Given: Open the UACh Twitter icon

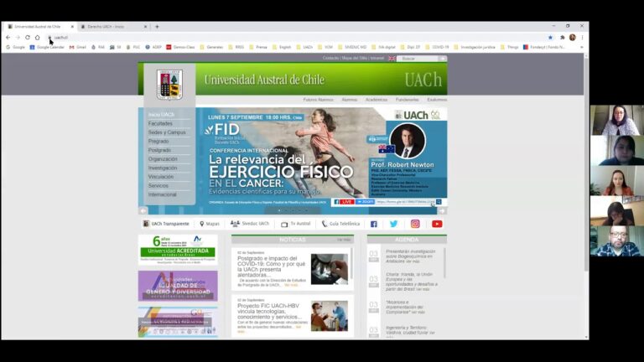Looking at the screenshot, I should [394, 224].
